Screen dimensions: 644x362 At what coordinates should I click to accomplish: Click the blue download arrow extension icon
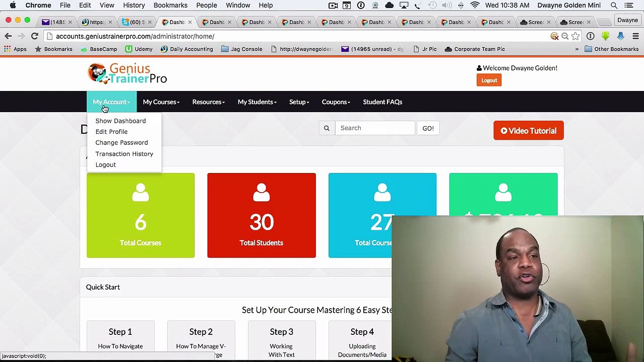click(621, 36)
